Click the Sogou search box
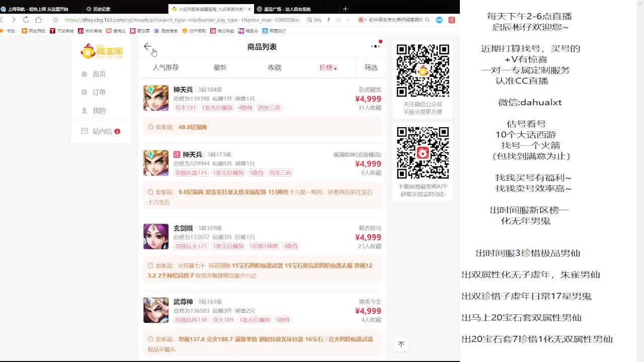Viewport: 644px width, 362px height. (x=395, y=20)
